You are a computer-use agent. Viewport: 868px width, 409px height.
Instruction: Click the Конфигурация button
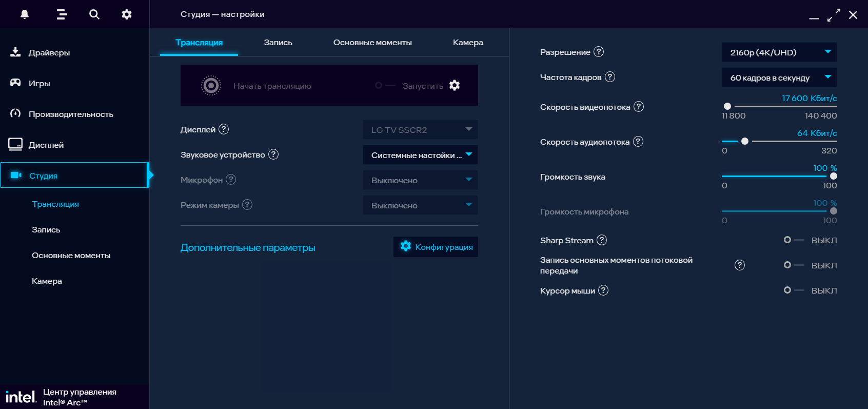pyautogui.click(x=436, y=247)
